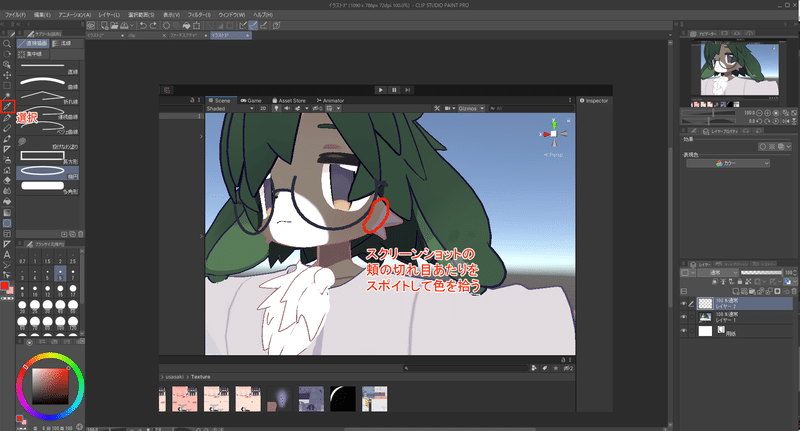Viewport: 800px width, 431px height.
Task: Click Undo in the command bar
Action: (143, 25)
